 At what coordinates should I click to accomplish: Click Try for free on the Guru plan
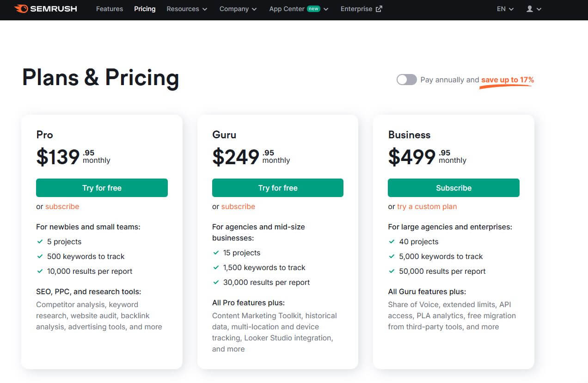(x=277, y=188)
